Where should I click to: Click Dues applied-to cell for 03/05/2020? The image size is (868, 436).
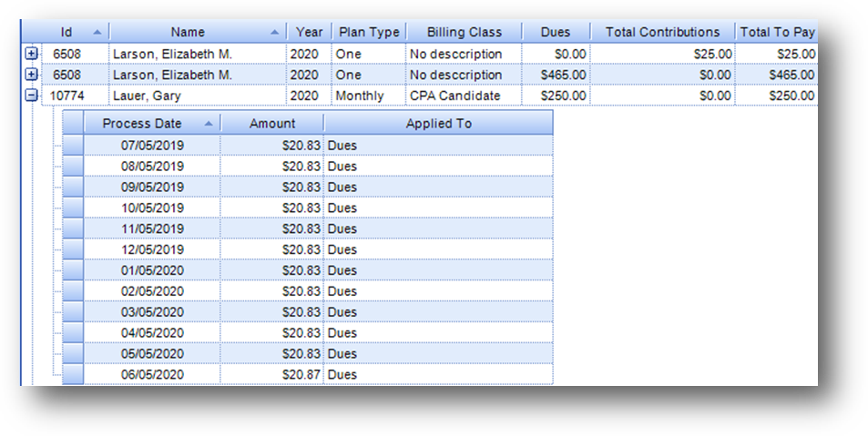point(438,312)
